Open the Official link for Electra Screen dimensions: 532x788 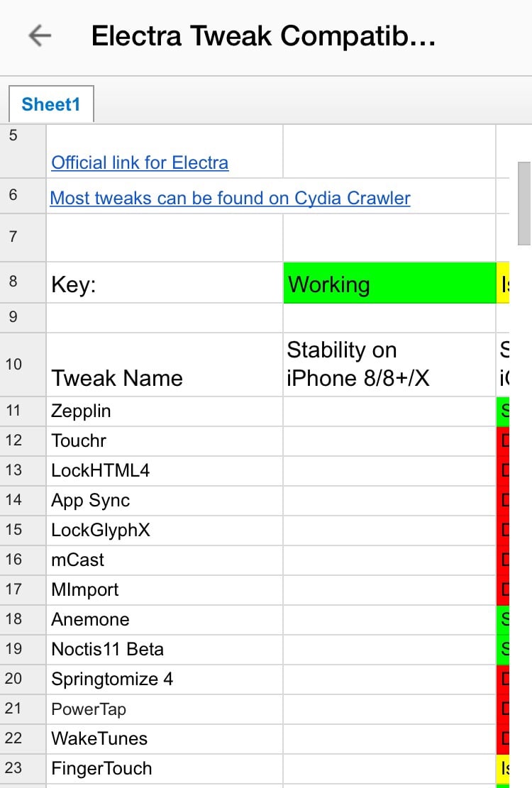(140, 162)
